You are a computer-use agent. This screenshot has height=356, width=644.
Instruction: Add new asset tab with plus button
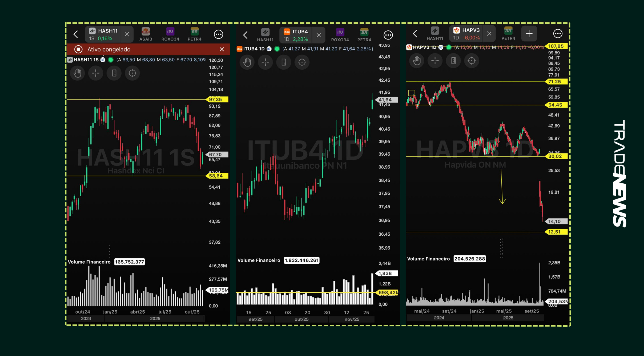529,34
